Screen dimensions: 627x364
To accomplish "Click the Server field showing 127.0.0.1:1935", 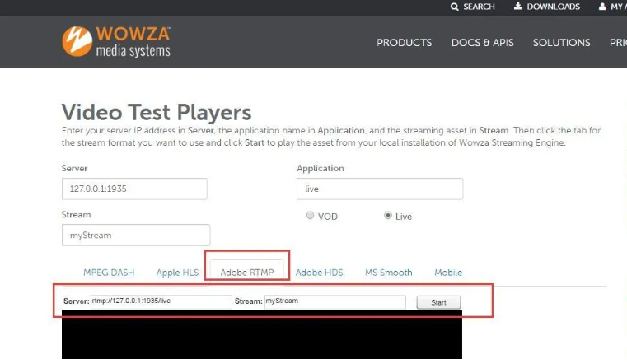I will pos(133,189).
